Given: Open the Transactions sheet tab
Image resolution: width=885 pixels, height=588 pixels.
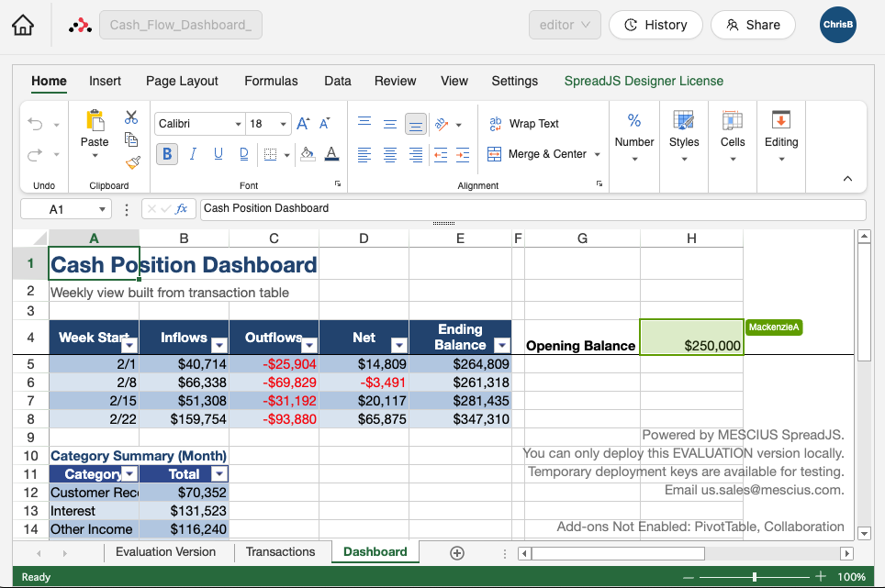Looking at the screenshot, I should (x=282, y=552).
